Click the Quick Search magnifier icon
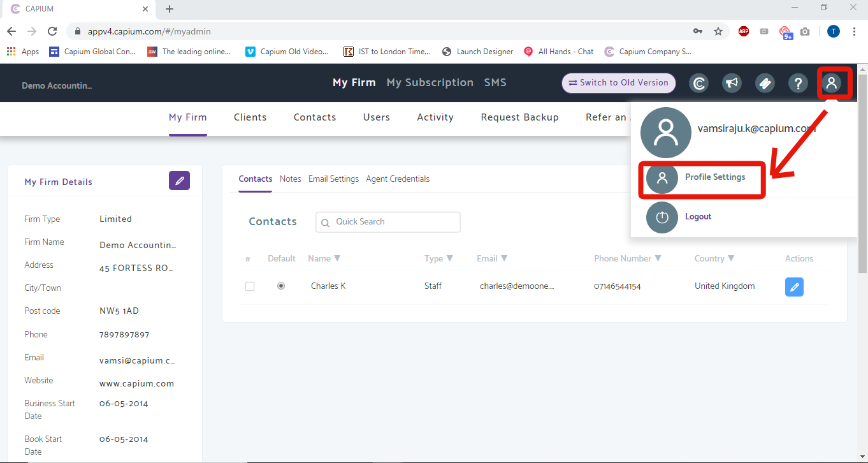 point(326,223)
